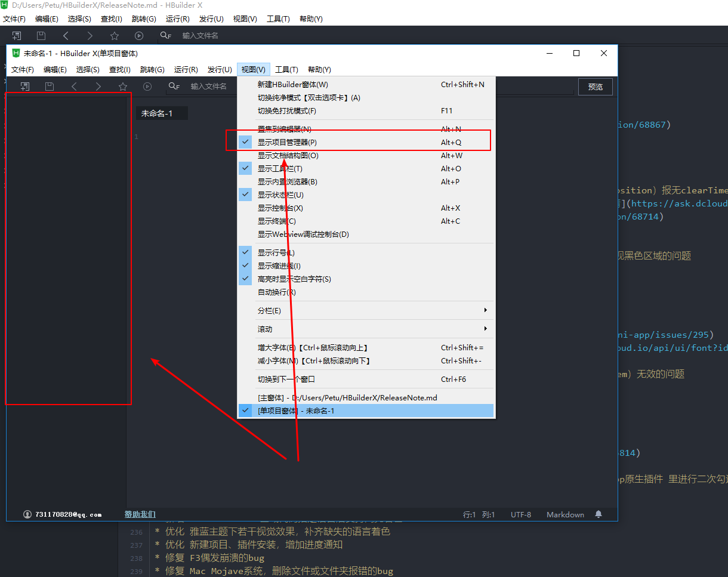The width and height of the screenshot is (728, 577).
Task: Go back using front window's left arrow
Action: pyautogui.click(x=74, y=87)
